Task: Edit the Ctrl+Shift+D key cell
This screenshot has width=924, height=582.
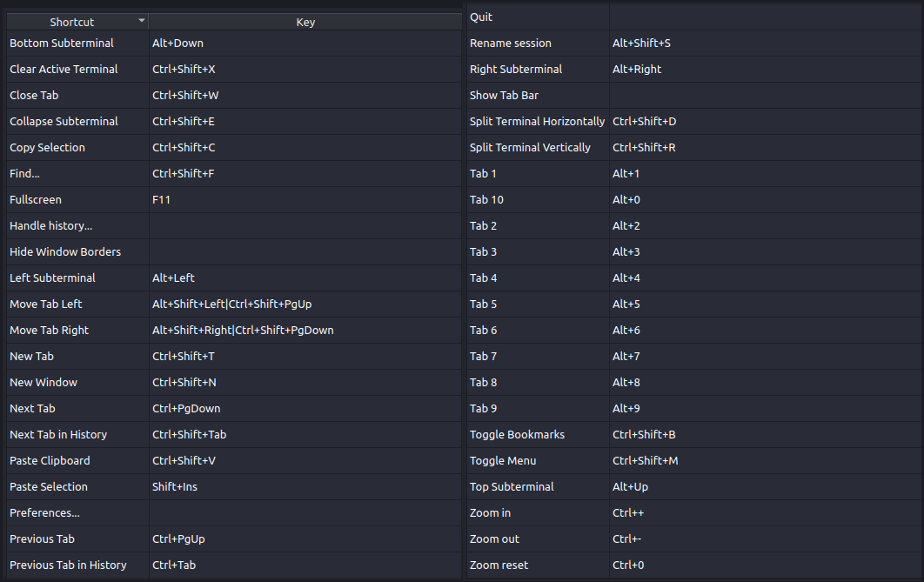Action: [x=765, y=121]
